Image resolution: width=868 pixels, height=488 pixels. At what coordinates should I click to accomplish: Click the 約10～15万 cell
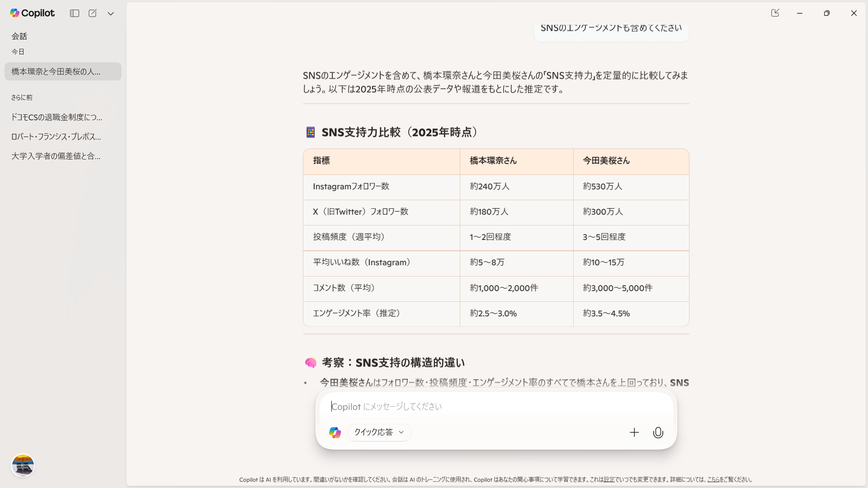[604, 262]
